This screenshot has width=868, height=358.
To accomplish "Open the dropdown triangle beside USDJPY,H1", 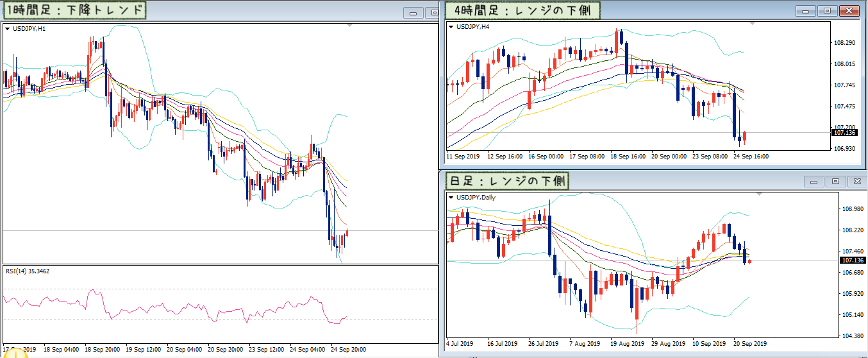I will tap(7, 29).
